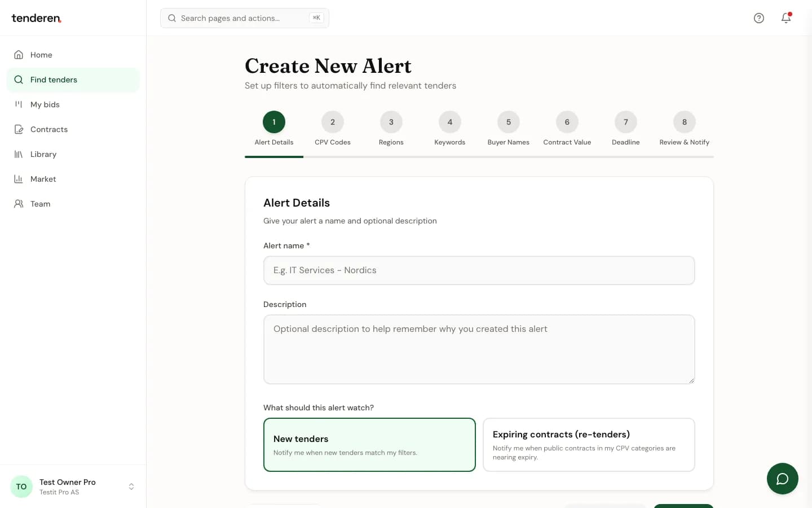Viewport: 812px width, 508px height.
Task: Open Market in the sidebar
Action: coord(73,179)
